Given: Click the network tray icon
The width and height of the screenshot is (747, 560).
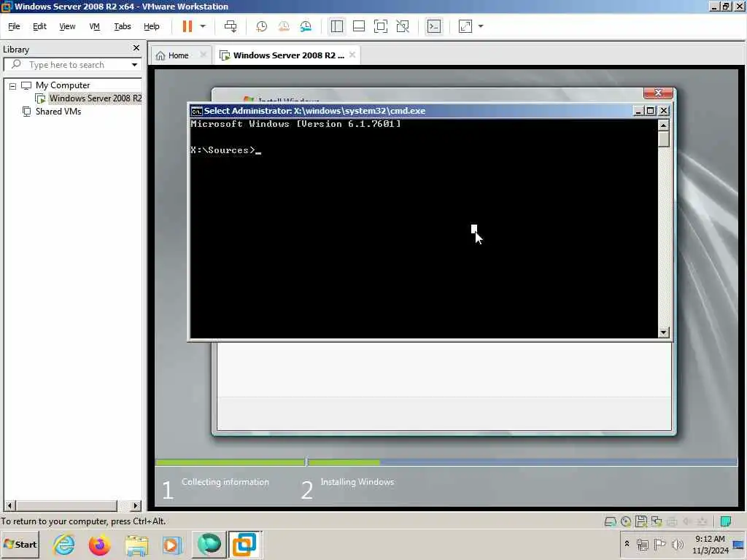Looking at the screenshot, I should point(642,544).
